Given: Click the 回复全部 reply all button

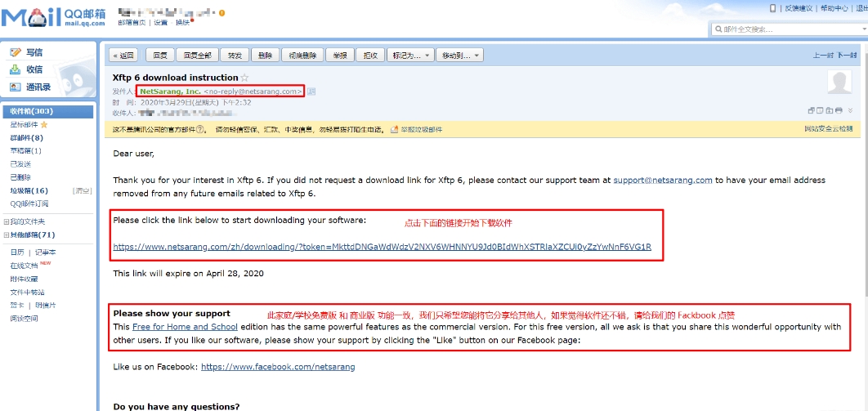Looking at the screenshot, I should tap(197, 56).
